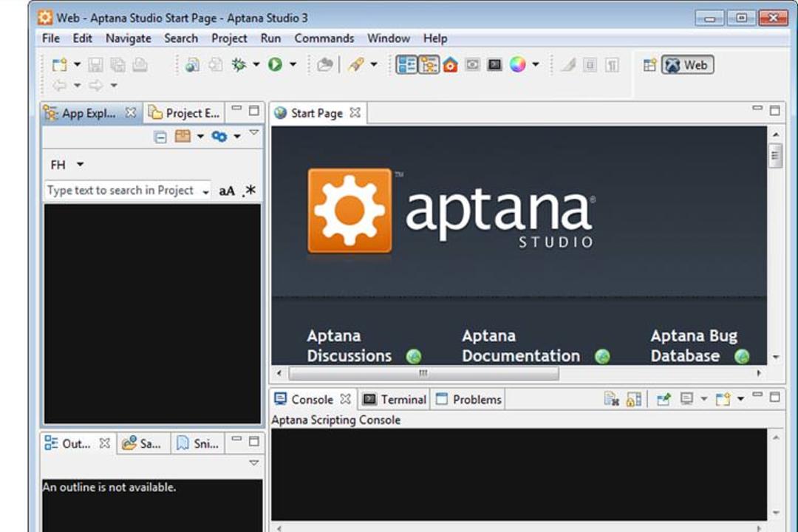Switch to the Snippets tab
798x532 pixels.
[199, 443]
